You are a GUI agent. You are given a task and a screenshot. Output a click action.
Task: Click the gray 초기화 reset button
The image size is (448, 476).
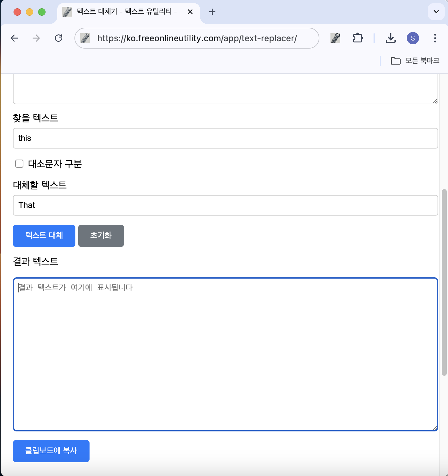coord(101,236)
